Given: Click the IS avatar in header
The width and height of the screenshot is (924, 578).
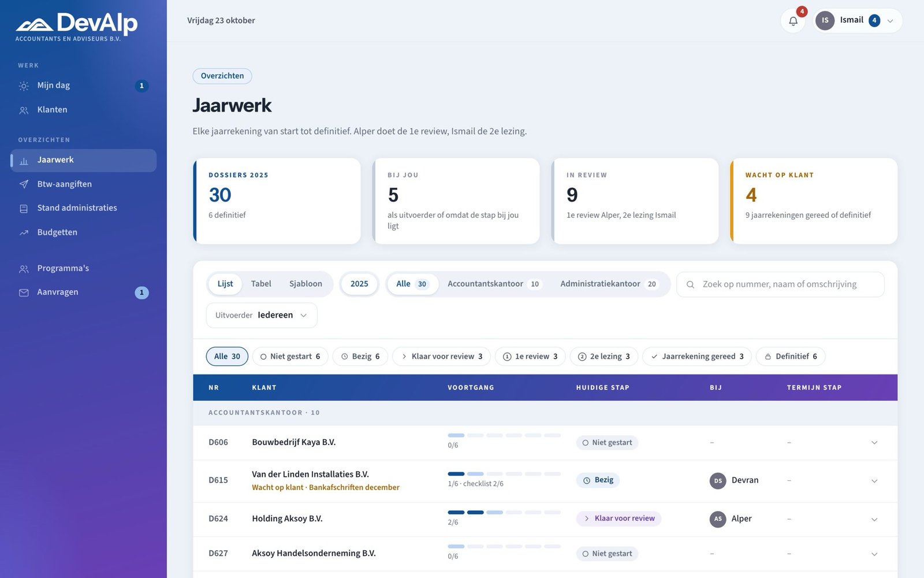Looking at the screenshot, I should point(825,20).
